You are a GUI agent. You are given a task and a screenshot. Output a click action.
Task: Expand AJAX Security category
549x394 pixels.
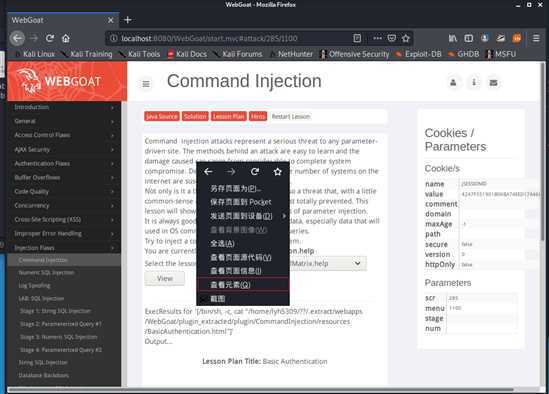(64, 150)
